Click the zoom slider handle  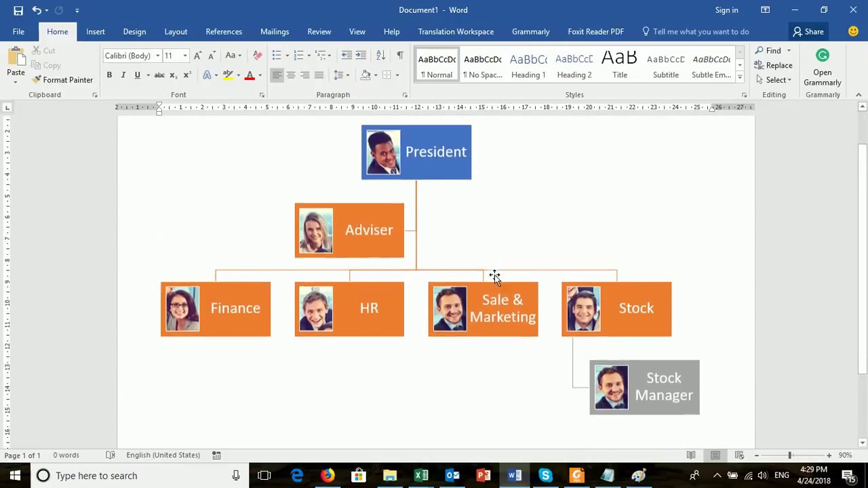click(x=789, y=455)
